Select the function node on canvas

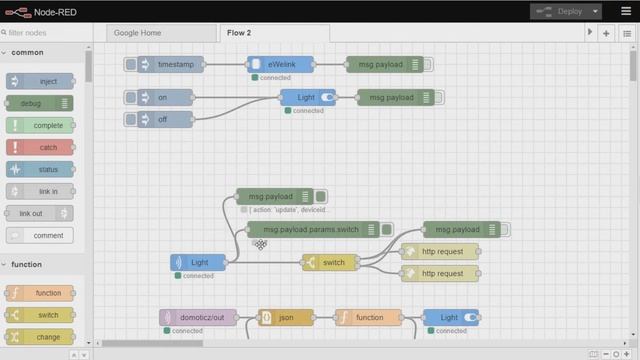coord(369,318)
